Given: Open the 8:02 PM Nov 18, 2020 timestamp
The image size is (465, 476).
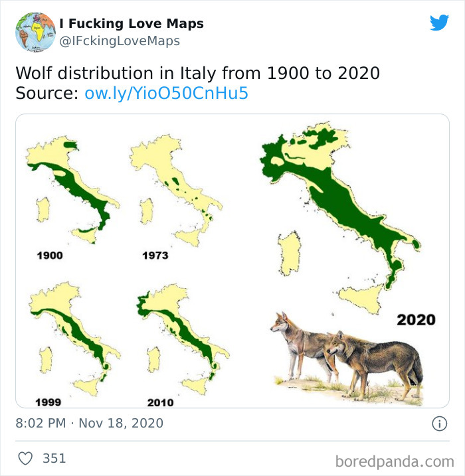Looking at the screenshot, I should point(90,423).
